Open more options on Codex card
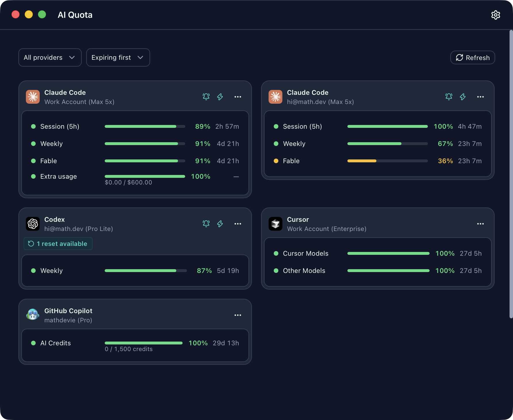 tap(238, 224)
